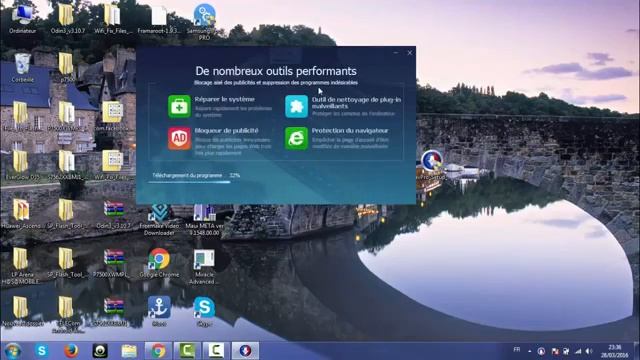Open the taskbar clock and date
Image resolution: width=640 pixels, height=360 pixels.
point(614,351)
